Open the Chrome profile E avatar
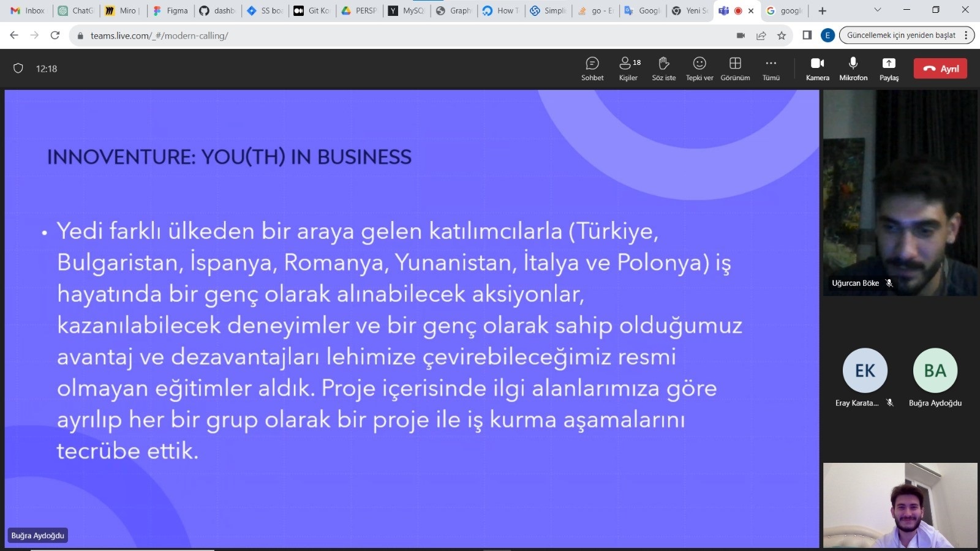The width and height of the screenshot is (980, 551). click(x=827, y=36)
